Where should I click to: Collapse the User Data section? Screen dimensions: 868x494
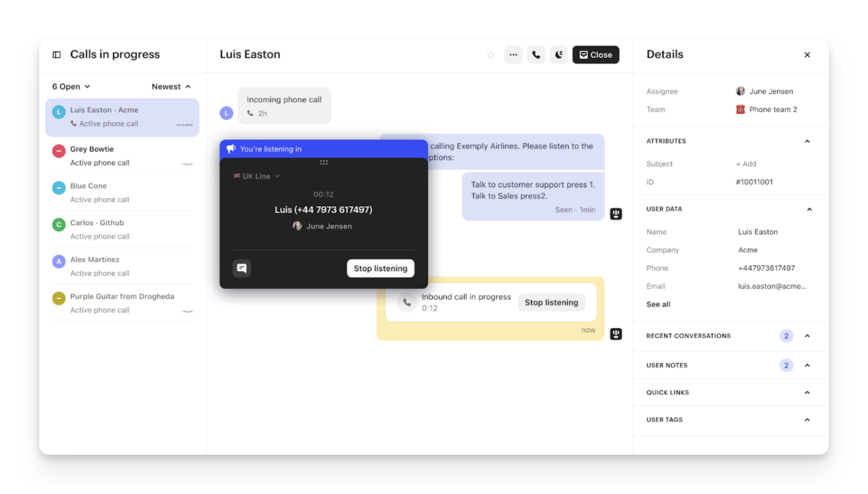[x=809, y=210]
